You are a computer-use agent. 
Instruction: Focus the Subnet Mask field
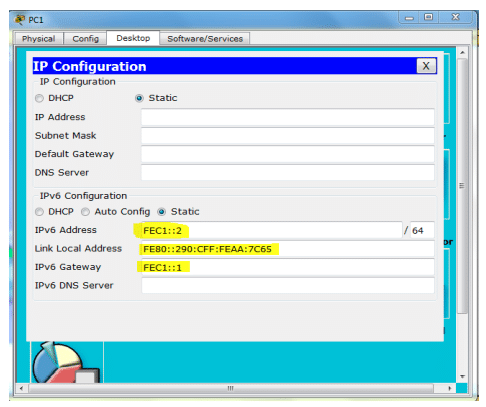point(288,136)
